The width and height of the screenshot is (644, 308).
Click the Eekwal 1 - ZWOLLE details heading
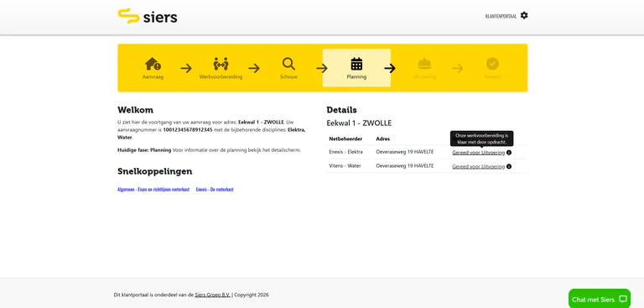359,123
